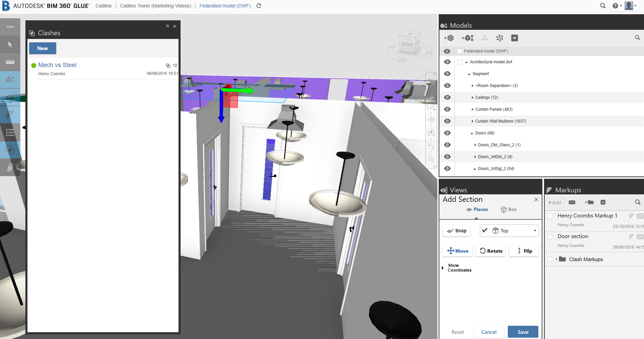This screenshot has height=339, width=644.
Task: Collapse the Architectural model.dwf node
Action: 466,62
